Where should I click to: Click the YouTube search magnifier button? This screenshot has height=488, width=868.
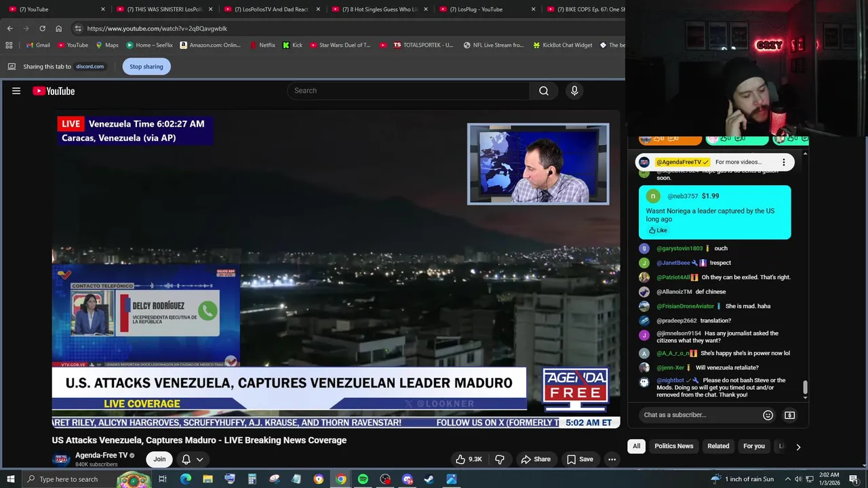click(544, 91)
